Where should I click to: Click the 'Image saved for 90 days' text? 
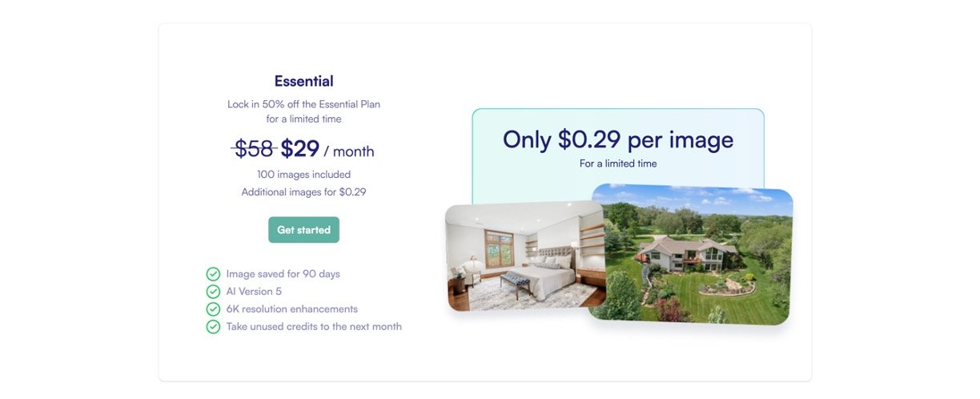pos(283,274)
